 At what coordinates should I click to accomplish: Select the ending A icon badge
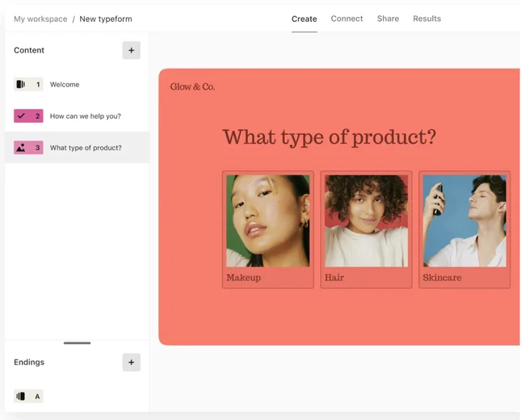tap(28, 397)
